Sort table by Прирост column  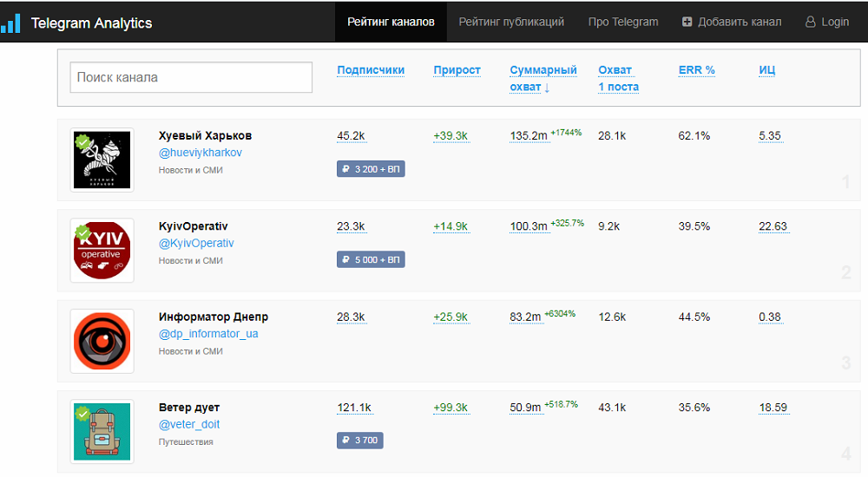tap(457, 70)
